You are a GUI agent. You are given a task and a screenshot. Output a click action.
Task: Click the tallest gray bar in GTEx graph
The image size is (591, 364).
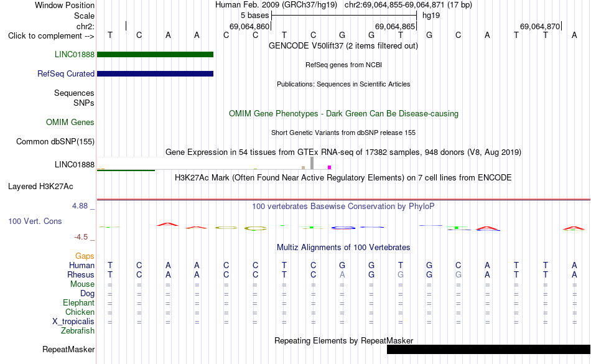click(x=312, y=163)
